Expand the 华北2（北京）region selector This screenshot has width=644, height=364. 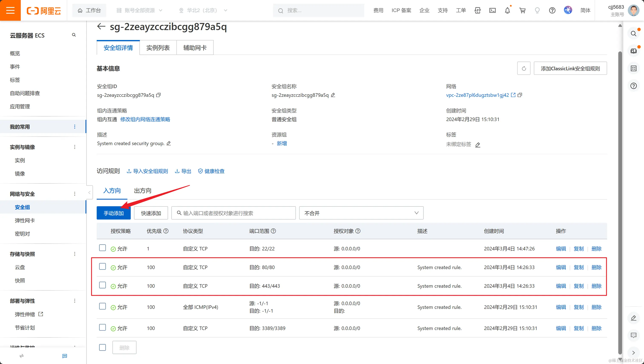pos(203,10)
